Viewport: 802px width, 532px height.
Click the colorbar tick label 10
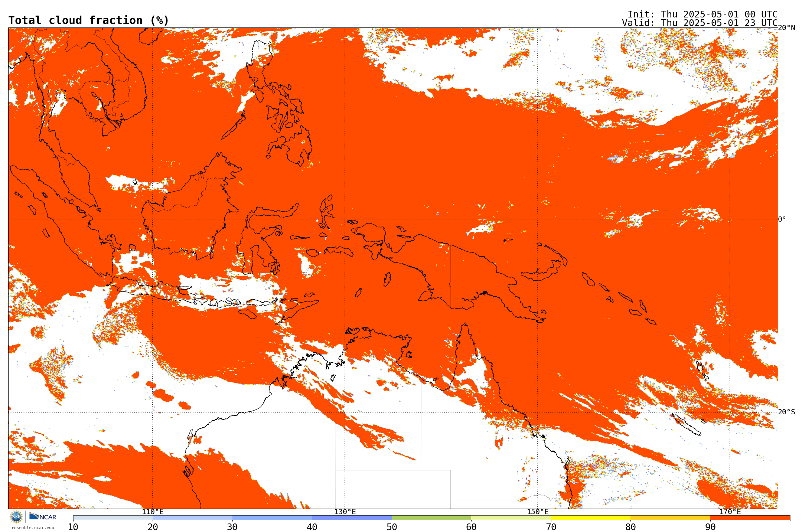click(73, 527)
